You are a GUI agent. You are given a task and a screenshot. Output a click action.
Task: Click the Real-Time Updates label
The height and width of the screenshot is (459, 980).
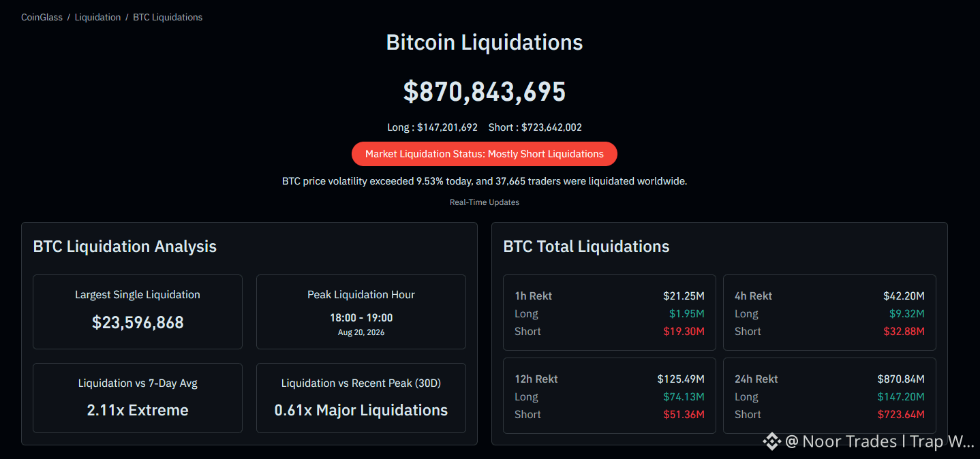(x=485, y=202)
